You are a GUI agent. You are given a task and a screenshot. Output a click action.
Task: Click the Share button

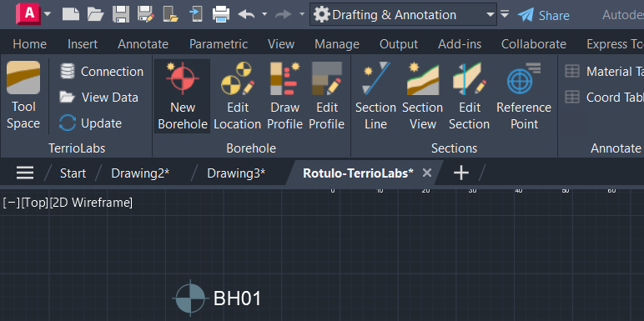click(543, 15)
